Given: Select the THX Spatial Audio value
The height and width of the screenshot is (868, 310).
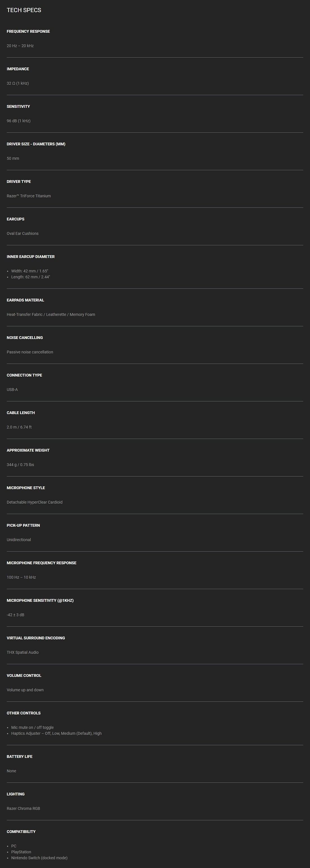Looking at the screenshot, I should (x=23, y=652).
